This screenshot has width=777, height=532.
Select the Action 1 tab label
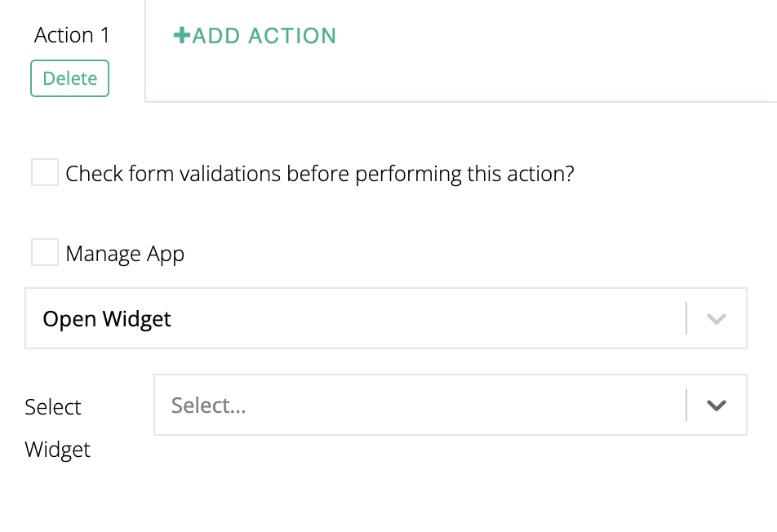[72, 35]
